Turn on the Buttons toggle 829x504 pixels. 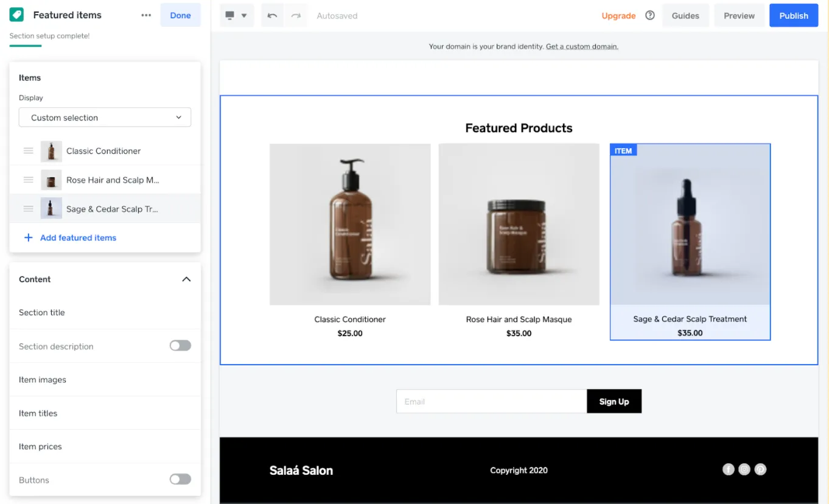click(180, 479)
